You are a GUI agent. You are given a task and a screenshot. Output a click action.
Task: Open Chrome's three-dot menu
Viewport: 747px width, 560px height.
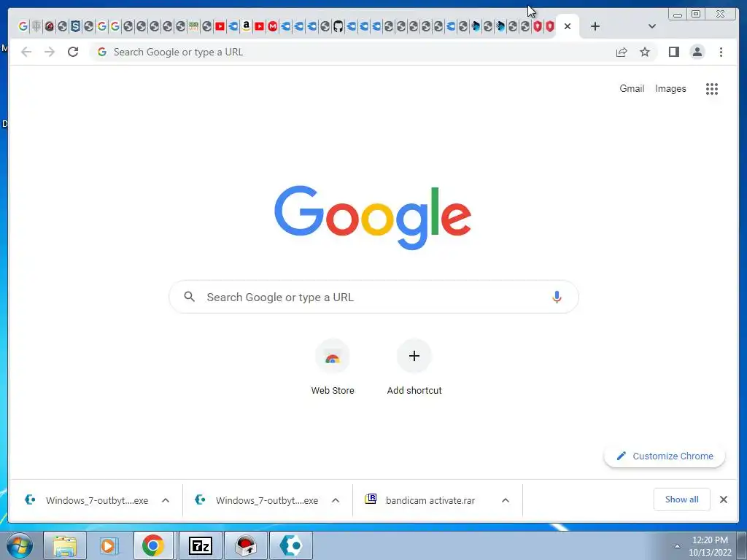(x=721, y=52)
